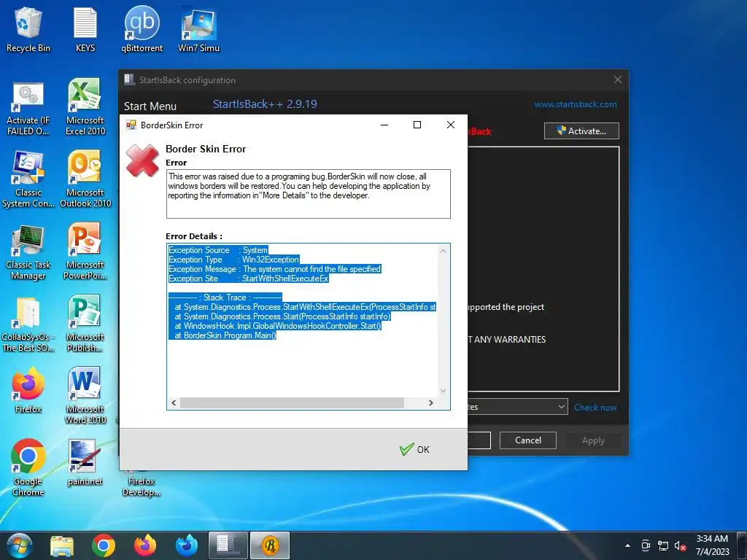The width and height of the screenshot is (747, 560).
Task: Click Apply in StartIsBack configuration
Action: (593, 440)
